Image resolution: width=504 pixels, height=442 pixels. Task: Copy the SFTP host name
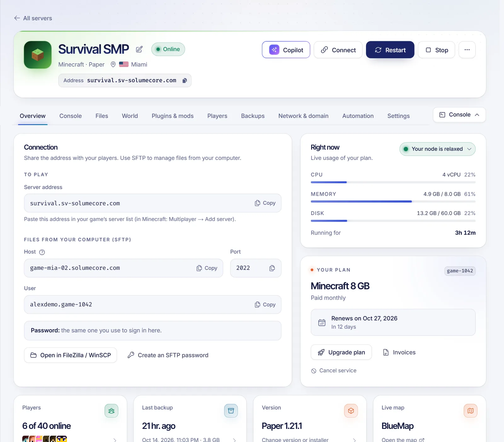[x=207, y=268]
